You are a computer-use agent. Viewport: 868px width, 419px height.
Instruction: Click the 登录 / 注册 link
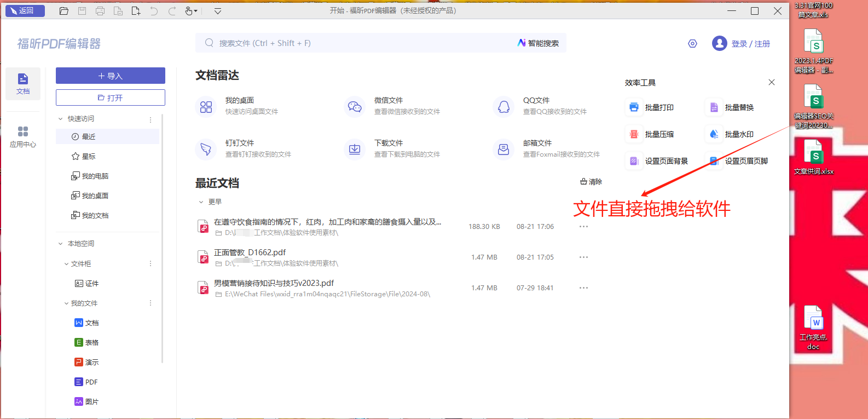click(750, 44)
